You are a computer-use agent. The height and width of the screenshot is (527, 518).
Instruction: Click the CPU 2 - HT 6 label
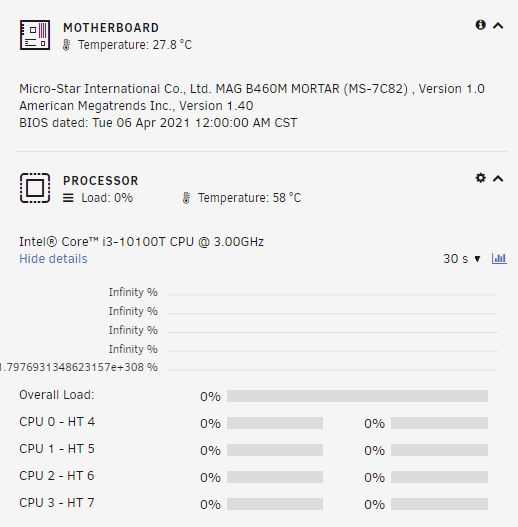click(x=56, y=476)
